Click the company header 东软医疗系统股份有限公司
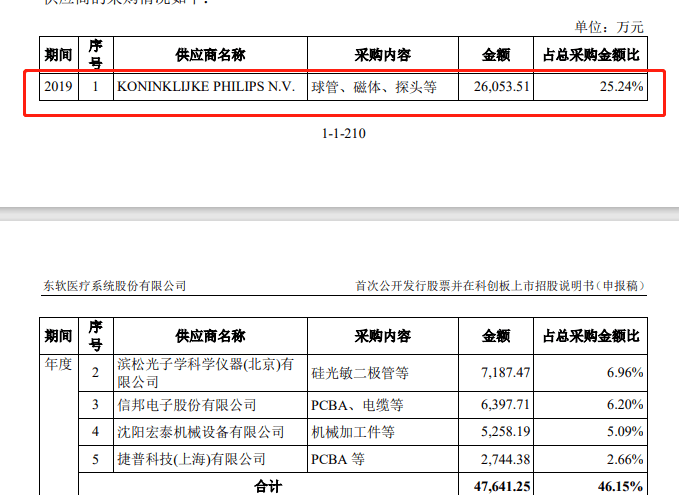The image size is (679, 495). (115, 286)
